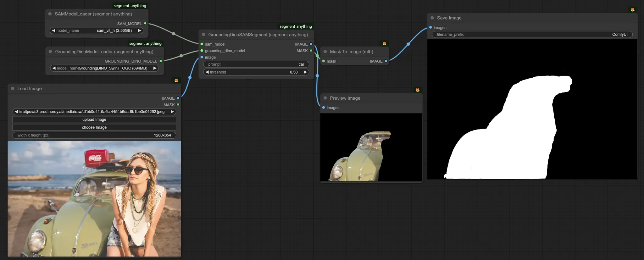Click the 'segment anything' tag above SAMModelLoader
Viewport: 644px width, 260px height.
[x=130, y=6]
